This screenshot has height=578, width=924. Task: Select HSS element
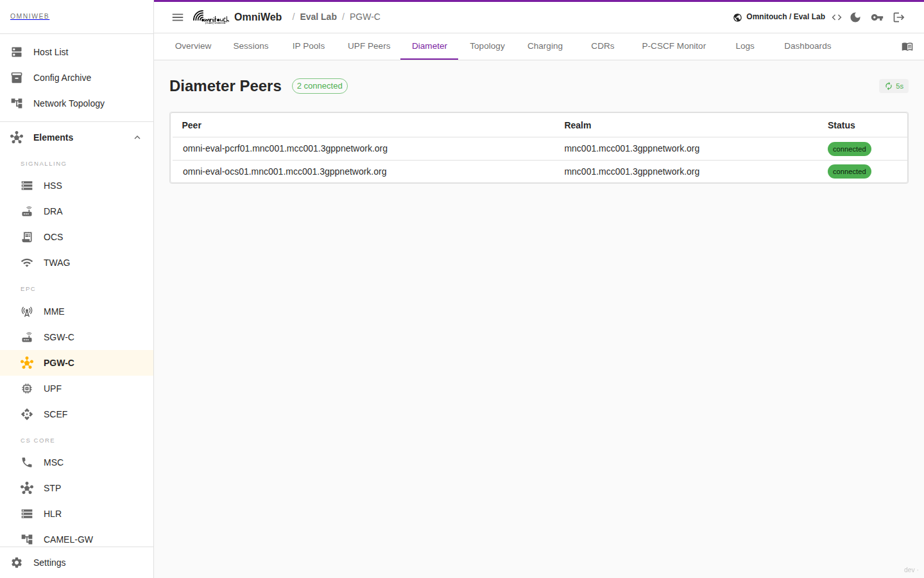(77, 186)
